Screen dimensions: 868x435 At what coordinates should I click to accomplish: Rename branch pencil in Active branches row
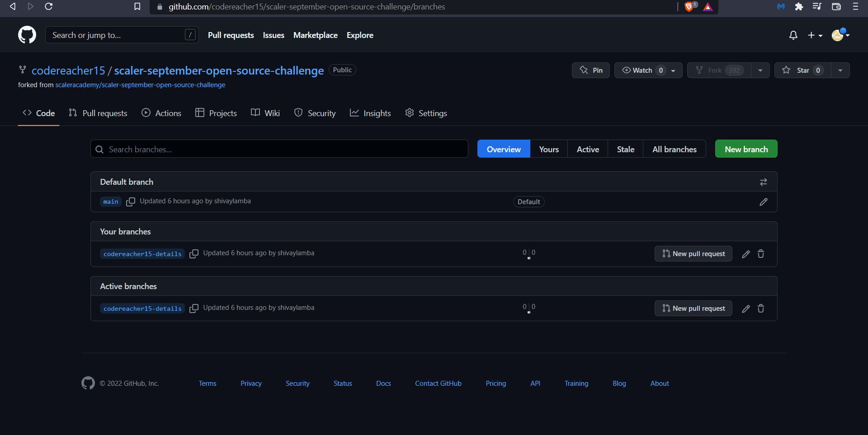point(746,309)
